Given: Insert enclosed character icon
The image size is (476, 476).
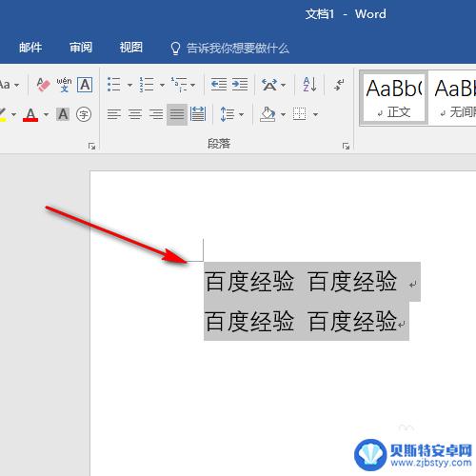Looking at the screenshot, I should (84, 114).
